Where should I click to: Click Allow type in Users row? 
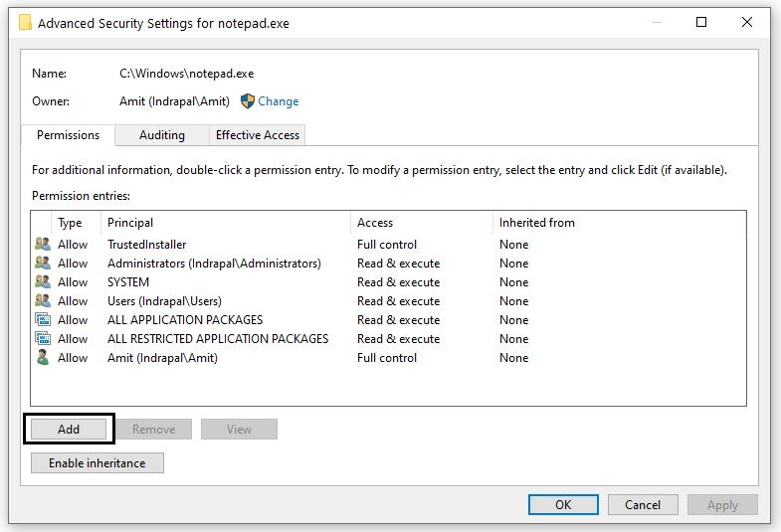73,301
